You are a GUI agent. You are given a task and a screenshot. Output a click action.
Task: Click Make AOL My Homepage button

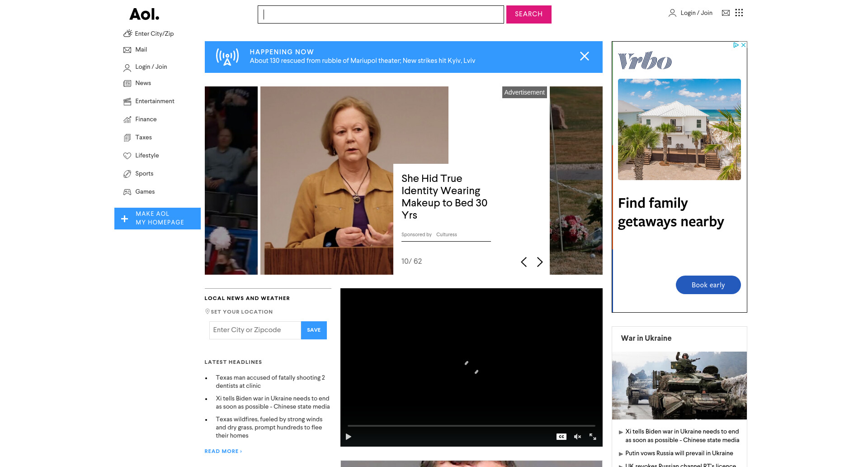(x=157, y=219)
